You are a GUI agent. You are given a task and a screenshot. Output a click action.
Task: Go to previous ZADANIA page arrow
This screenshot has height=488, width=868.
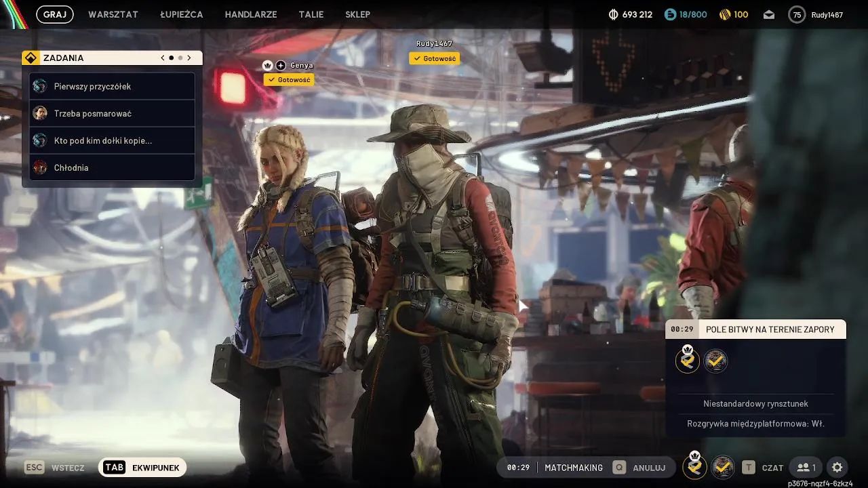tap(163, 58)
